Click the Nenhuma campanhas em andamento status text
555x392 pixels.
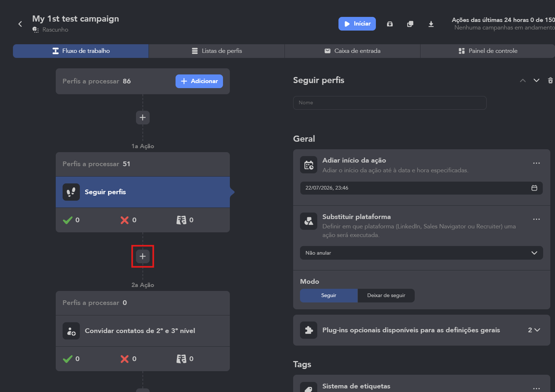[505, 28]
